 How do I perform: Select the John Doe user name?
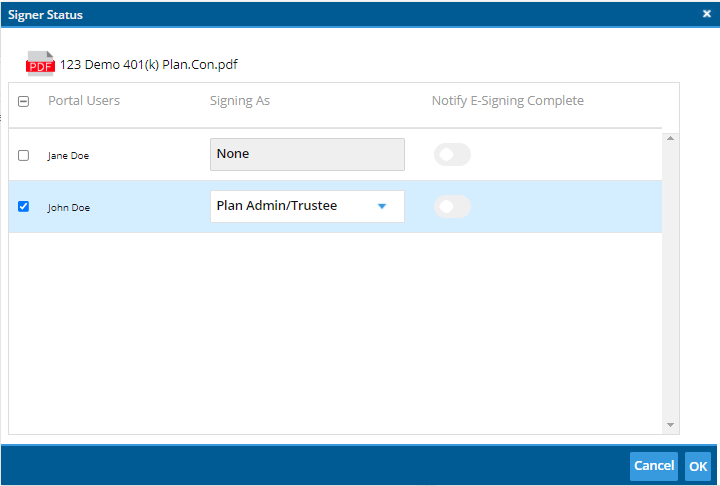[x=68, y=208]
